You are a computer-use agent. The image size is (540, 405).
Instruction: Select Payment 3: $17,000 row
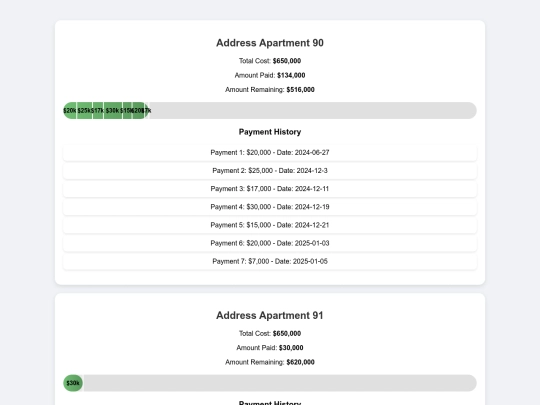pyautogui.click(x=270, y=189)
